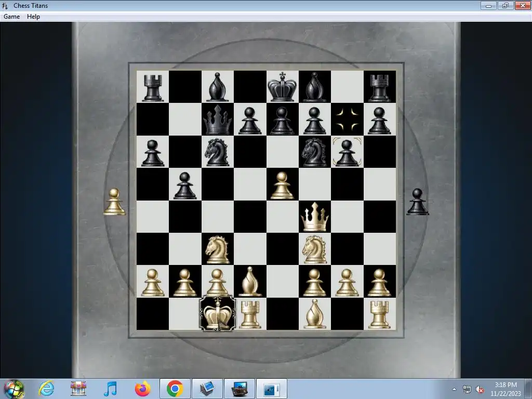Click the black pawn on b5
This screenshot has height=399, width=532.
coord(185,185)
